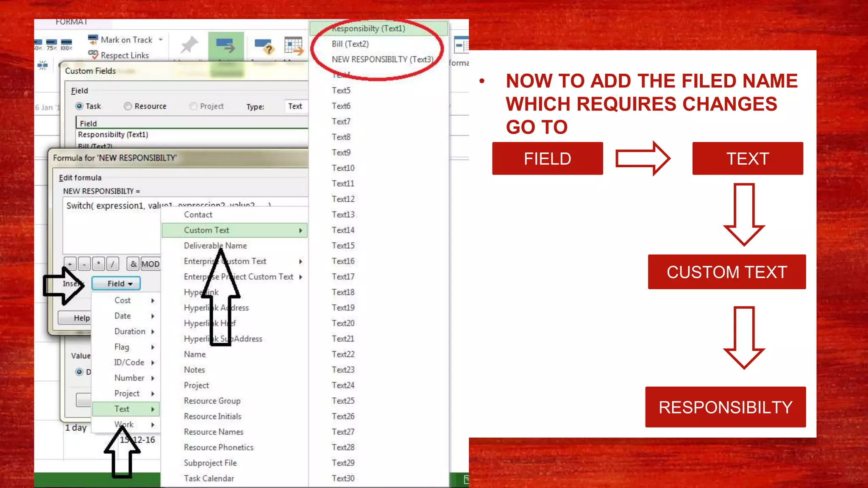The height and width of the screenshot is (488, 868).
Task: Click the Mark on Track icon
Action: (x=93, y=39)
